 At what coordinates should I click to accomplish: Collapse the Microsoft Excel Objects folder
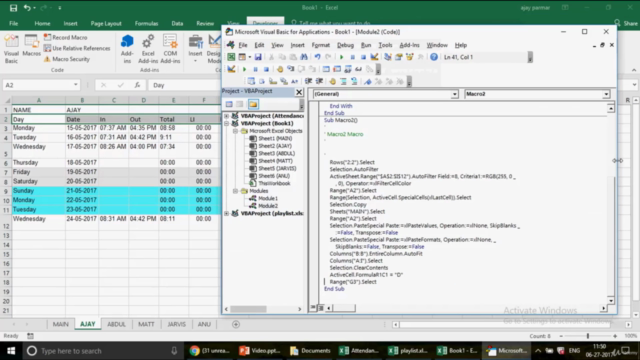[236, 131]
